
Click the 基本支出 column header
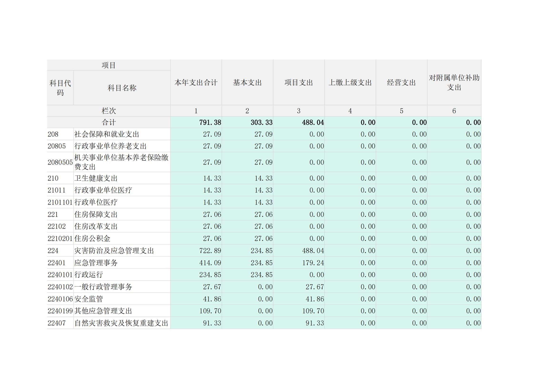[247, 82]
